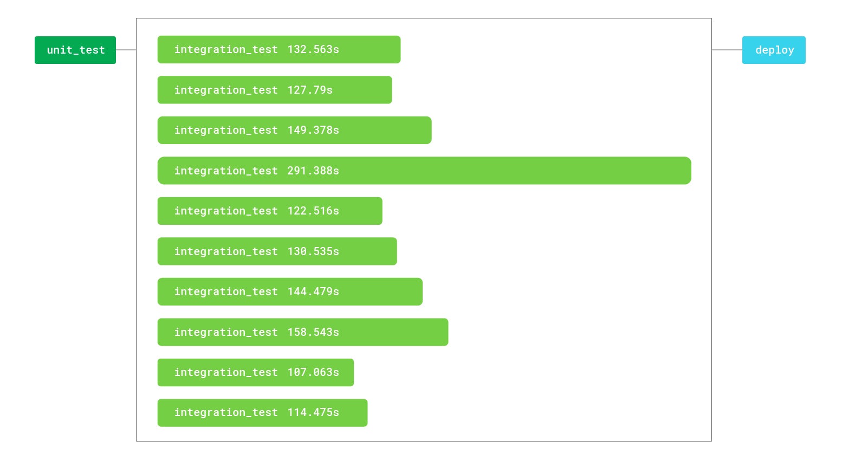
Task: Select integration_test bar lasting 114.475s
Action: coord(263,413)
